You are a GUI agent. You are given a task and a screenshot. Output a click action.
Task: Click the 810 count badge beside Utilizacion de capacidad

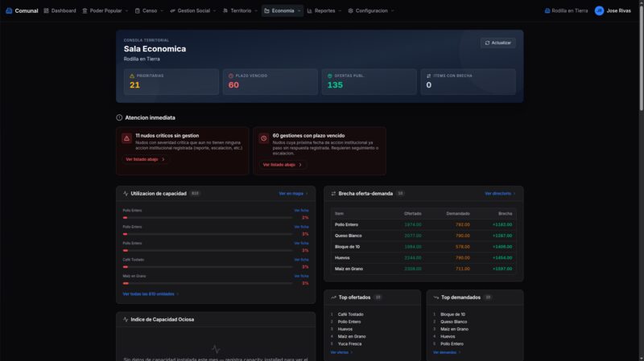click(x=195, y=193)
